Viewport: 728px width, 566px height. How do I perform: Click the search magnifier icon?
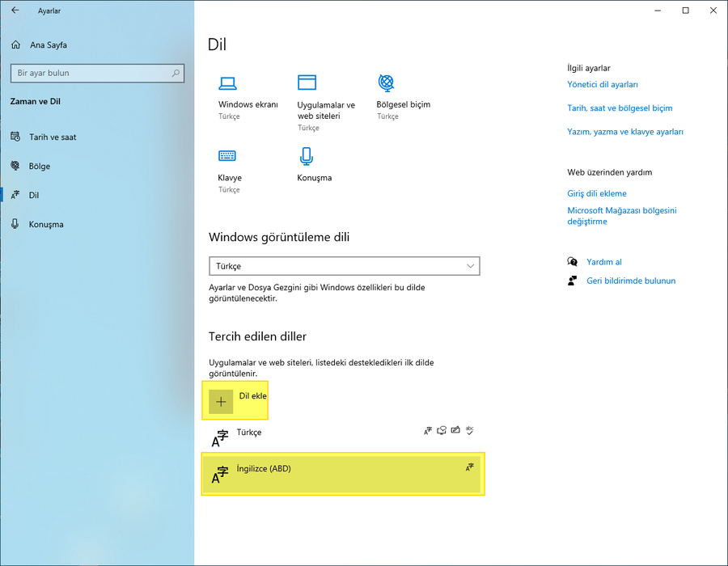tap(176, 73)
